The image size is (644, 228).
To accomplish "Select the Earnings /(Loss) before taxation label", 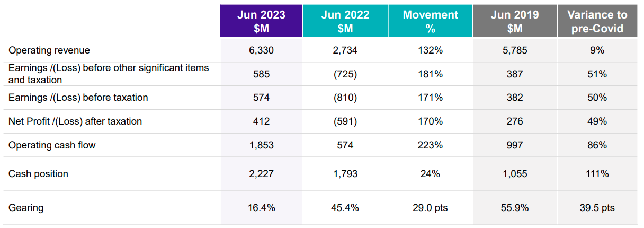I will coord(78,98).
